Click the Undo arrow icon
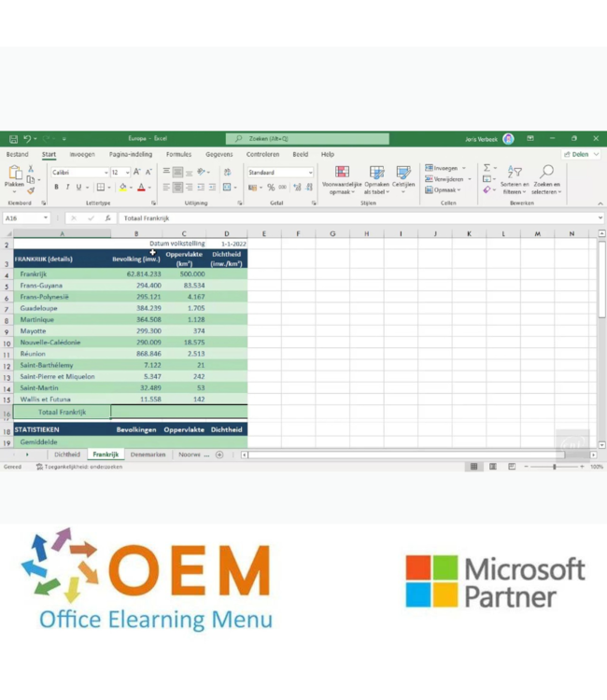Viewport: 607px width, 700px height. click(27, 139)
